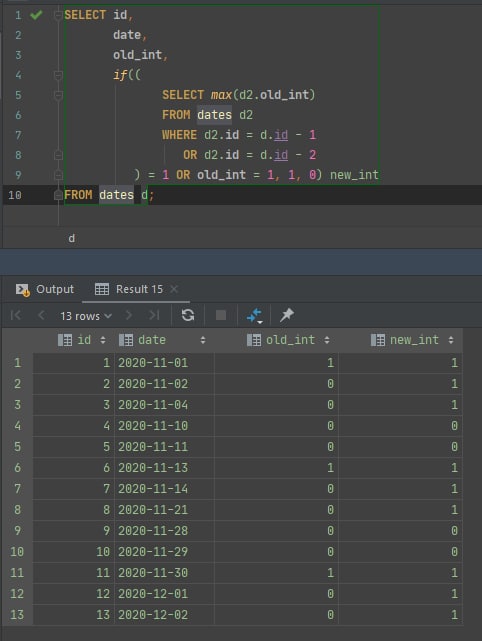Collapse the SELECT block fold marker on line 1

click(58, 15)
